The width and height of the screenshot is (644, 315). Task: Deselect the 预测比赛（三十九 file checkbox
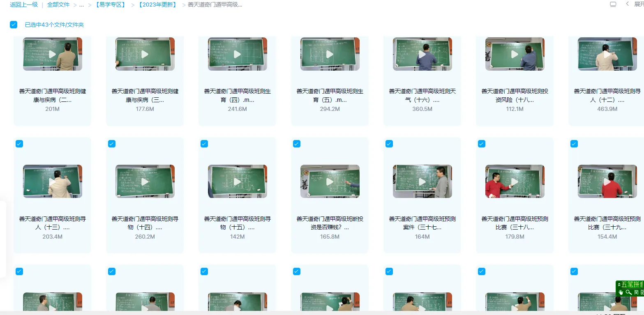(x=574, y=144)
